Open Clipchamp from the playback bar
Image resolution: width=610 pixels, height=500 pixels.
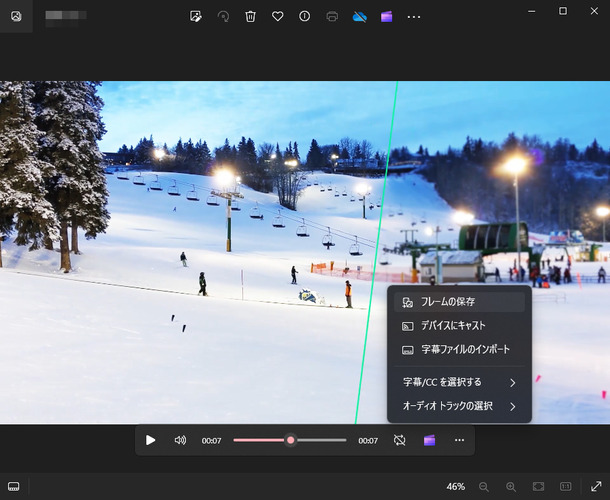click(x=429, y=440)
